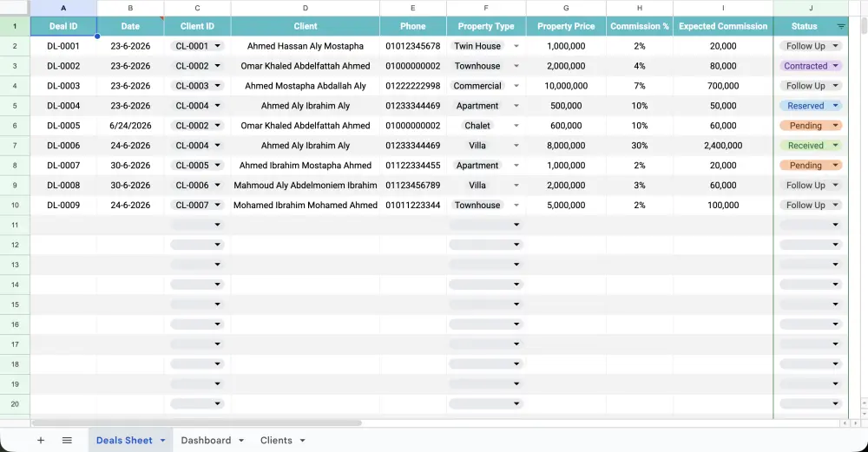Image resolution: width=868 pixels, height=452 pixels.
Task: Click the Property Price header cell
Action: (x=566, y=27)
